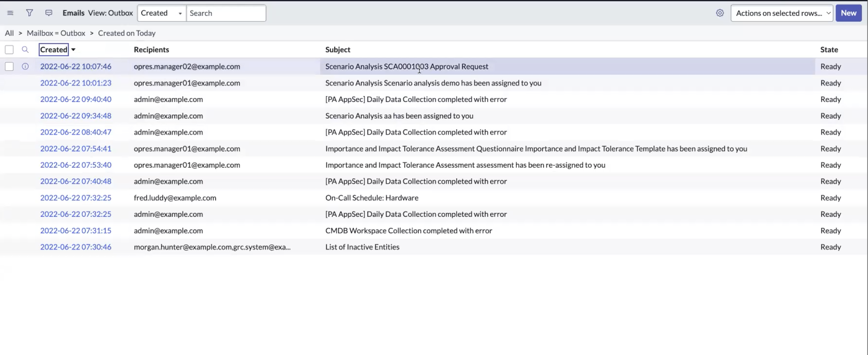
Task: Click the New button
Action: [x=848, y=13]
